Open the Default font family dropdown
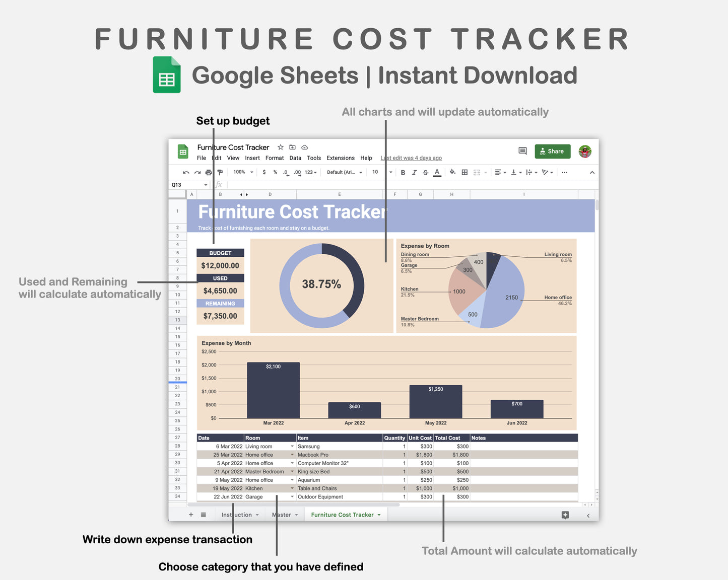Viewport: 728px width, 580px height. [345, 172]
